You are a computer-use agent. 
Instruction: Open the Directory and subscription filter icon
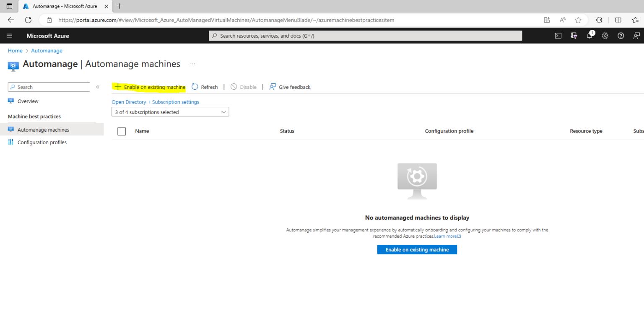[574, 36]
